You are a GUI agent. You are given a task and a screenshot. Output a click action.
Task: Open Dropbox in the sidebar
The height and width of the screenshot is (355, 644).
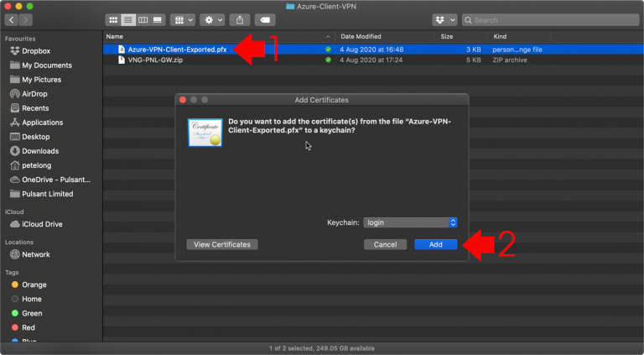pos(36,51)
